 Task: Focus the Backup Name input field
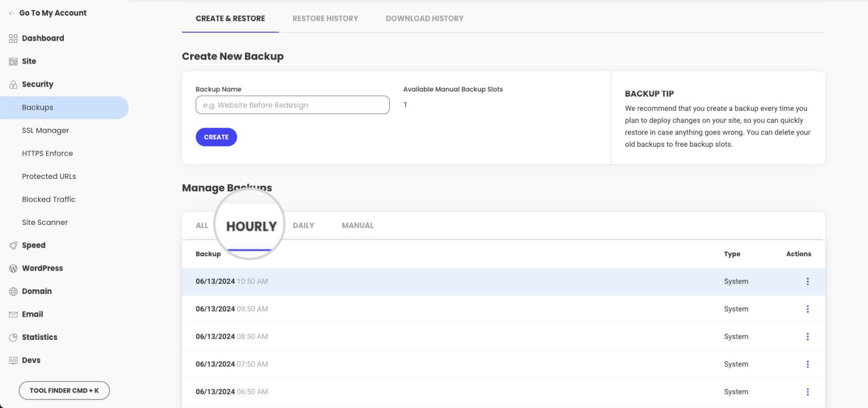pyautogui.click(x=293, y=105)
